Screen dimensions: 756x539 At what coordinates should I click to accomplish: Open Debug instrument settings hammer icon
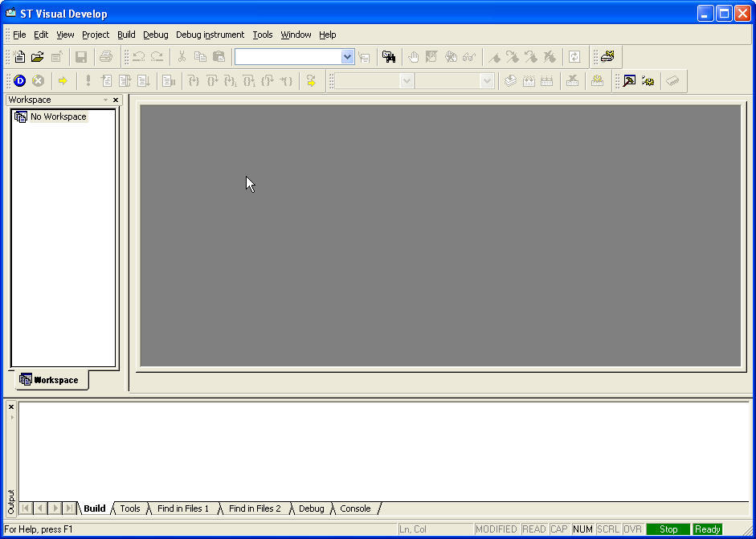pos(629,81)
